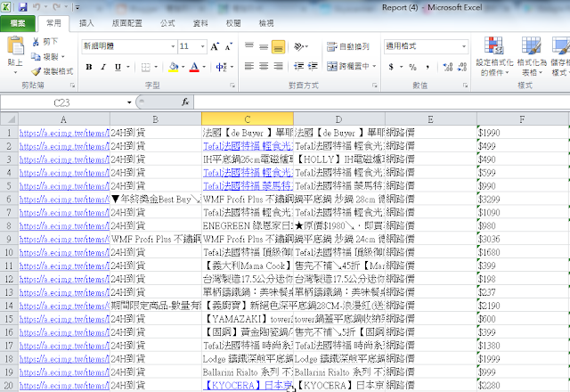Apply the percent style icon
This screenshot has height=392, width=570.
[412, 67]
